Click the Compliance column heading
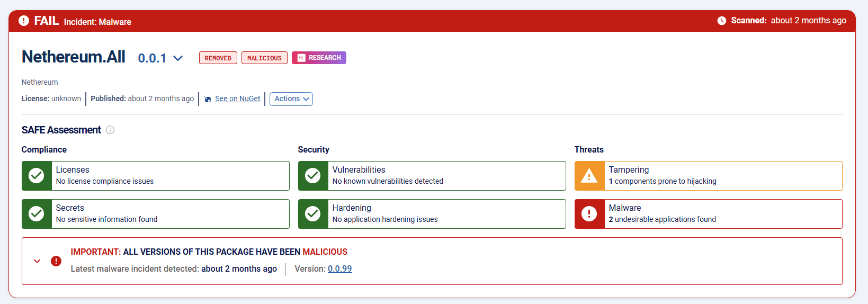 click(x=44, y=150)
